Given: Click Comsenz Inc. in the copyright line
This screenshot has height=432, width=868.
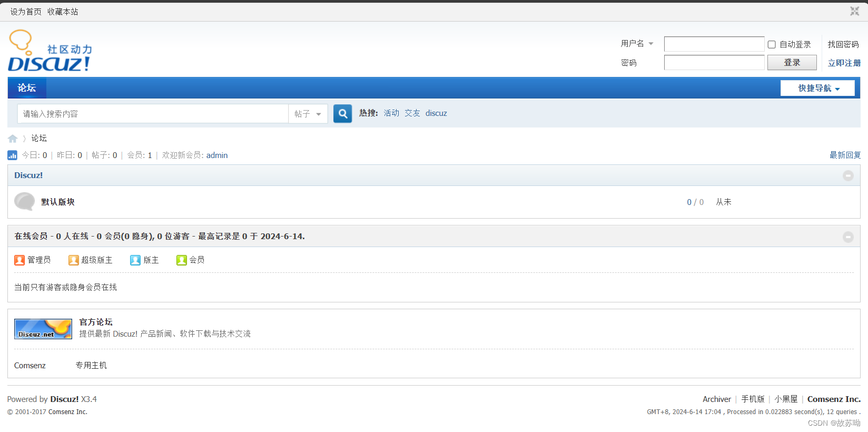Looking at the screenshot, I should pos(68,412).
